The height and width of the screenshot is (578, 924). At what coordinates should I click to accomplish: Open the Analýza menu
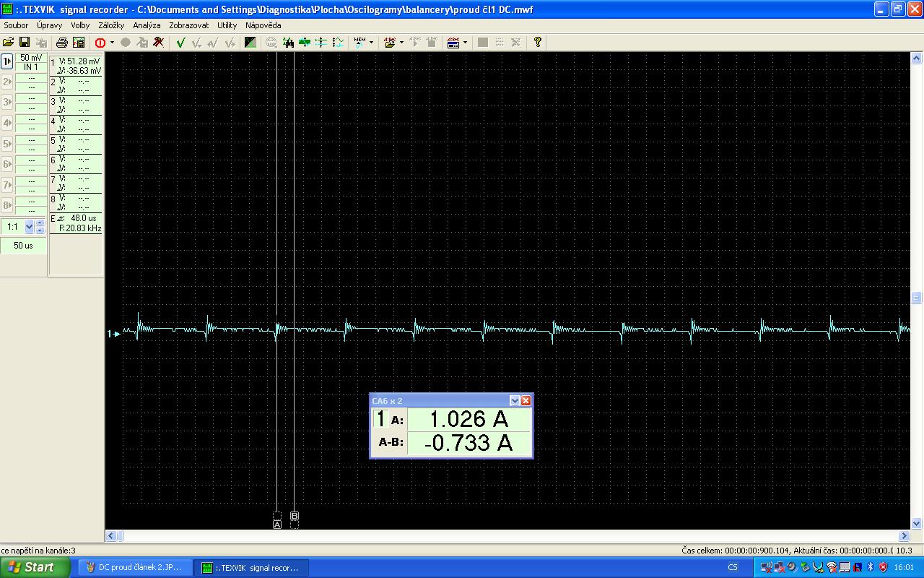(x=147, y=25)
